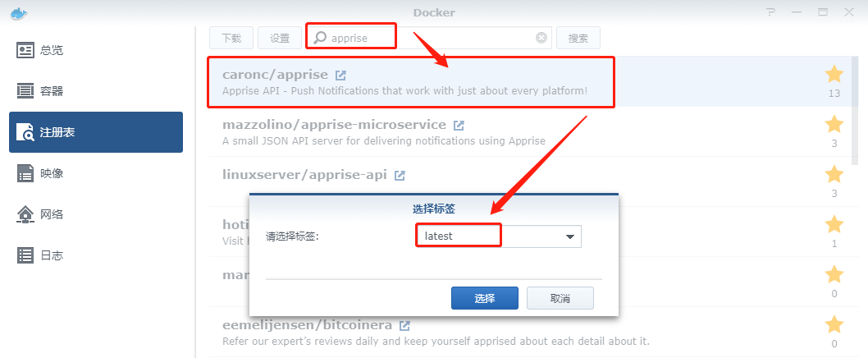Viewport: 868px width, 358px height.
Task: Dismiss dialog with 取消 button
Action: pos(560,298)
